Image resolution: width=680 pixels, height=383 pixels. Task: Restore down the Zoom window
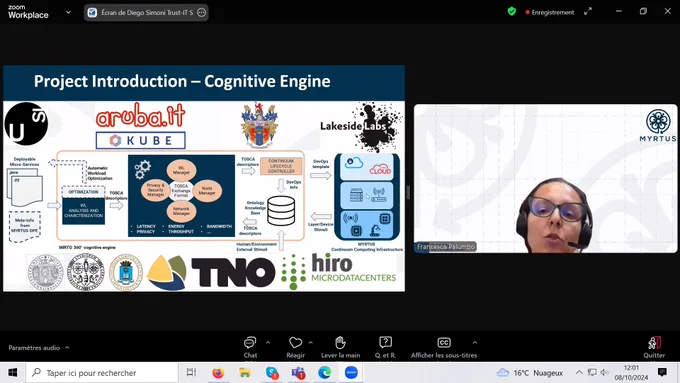pyautogui.click(x=643, y=11)
